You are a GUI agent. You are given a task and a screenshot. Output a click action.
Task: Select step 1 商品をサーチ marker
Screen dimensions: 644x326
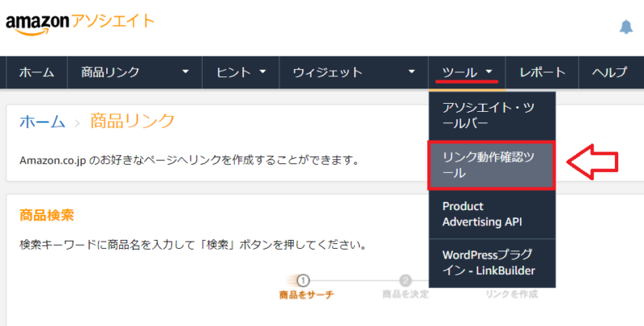306,287
